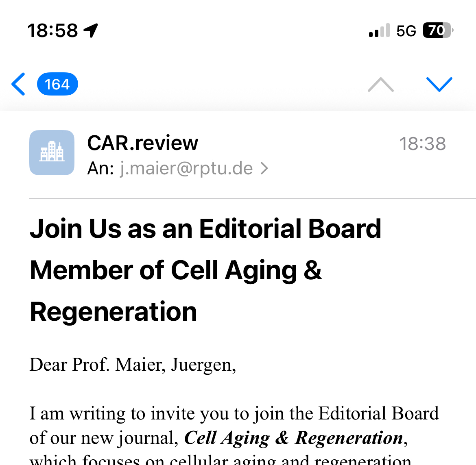
Task: Tap the partially visible last body text line
Action: [x=220, y=461]
